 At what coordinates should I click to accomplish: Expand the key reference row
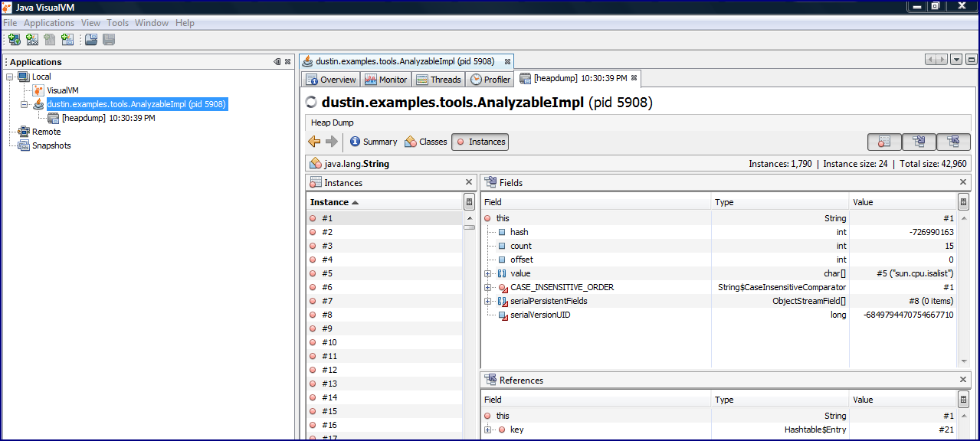click(487, 430)
